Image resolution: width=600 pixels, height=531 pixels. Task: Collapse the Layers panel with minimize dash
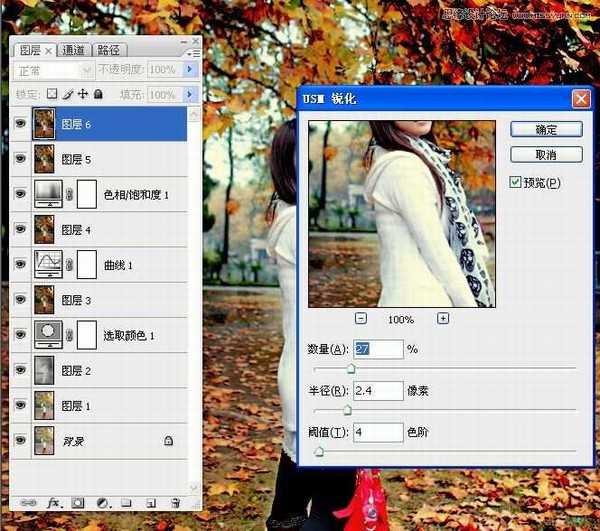(184, 41)
